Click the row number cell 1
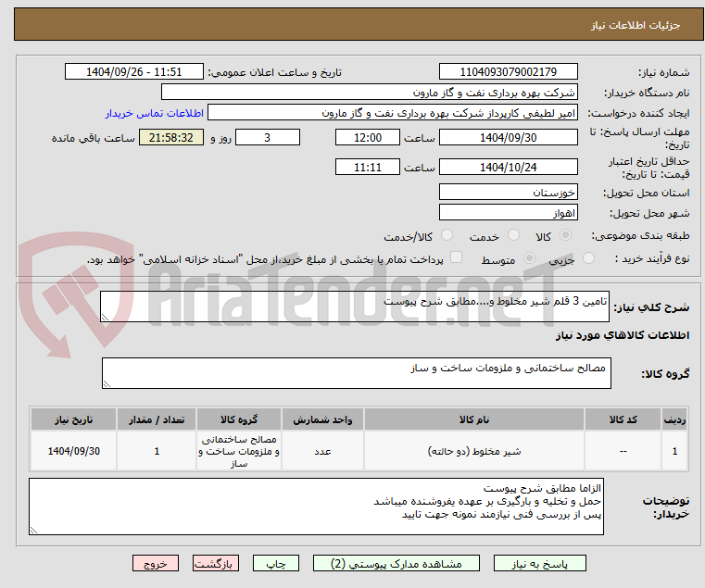705x588 pixels. (x=674, y=451)
